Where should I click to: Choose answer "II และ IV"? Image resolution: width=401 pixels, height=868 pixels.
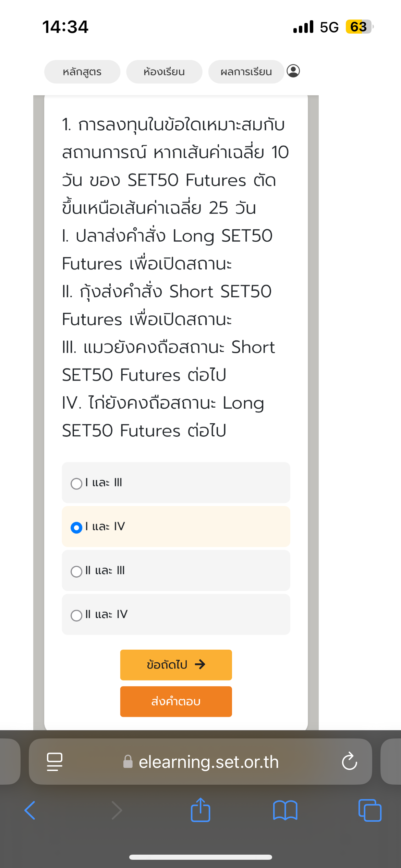pyautogui.click(x=76, y=615)
